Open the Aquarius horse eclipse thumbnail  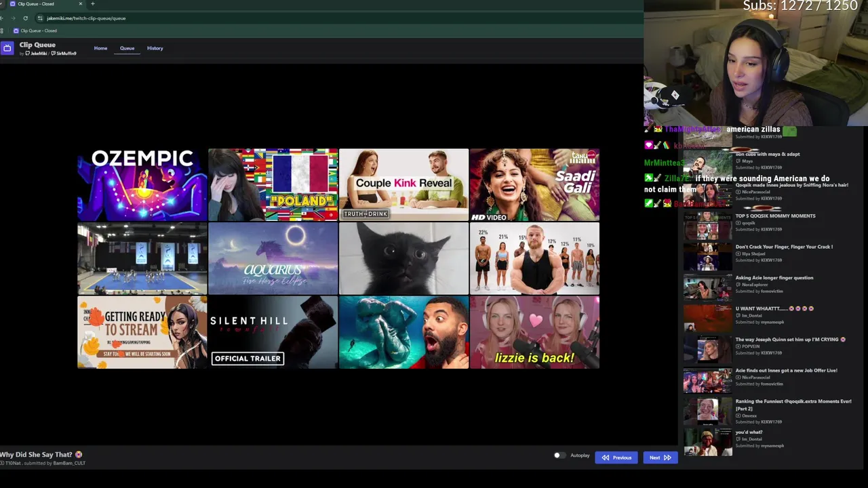pyautogui.click(x=273, y=259)
